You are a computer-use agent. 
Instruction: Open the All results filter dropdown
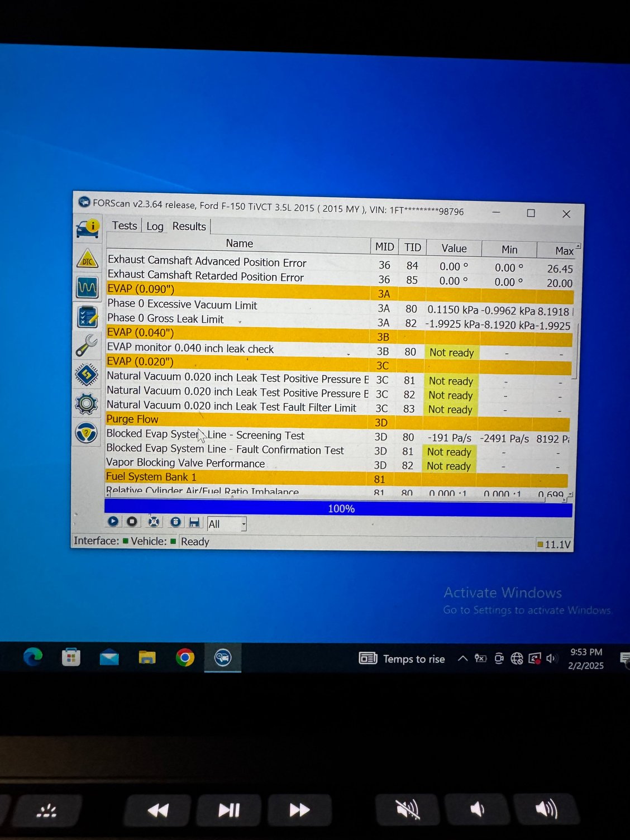[243, 524]
